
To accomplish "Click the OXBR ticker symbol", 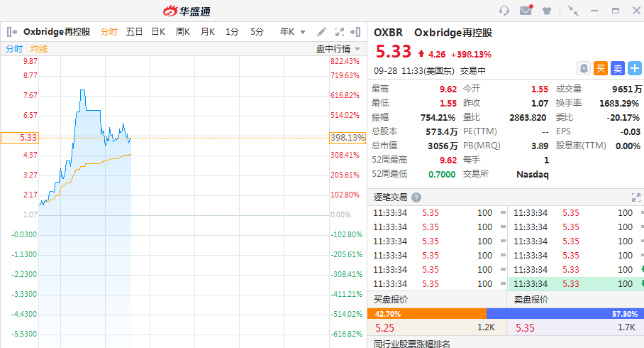I will coord(388,33).
